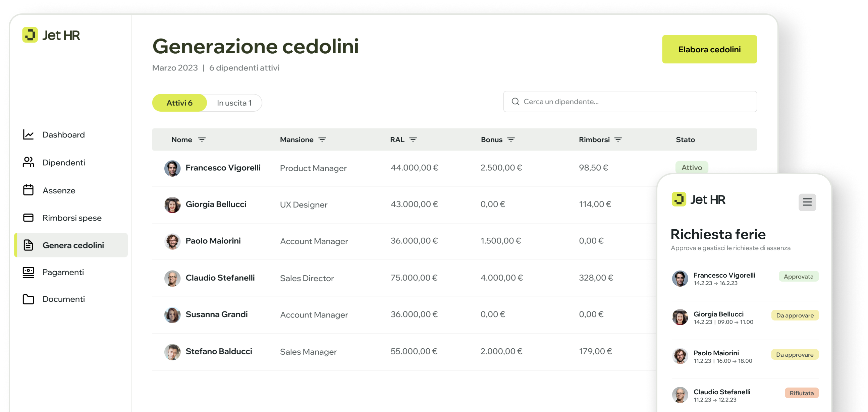Click the 75.000,00 € RAL value

(x=414, y=278)
